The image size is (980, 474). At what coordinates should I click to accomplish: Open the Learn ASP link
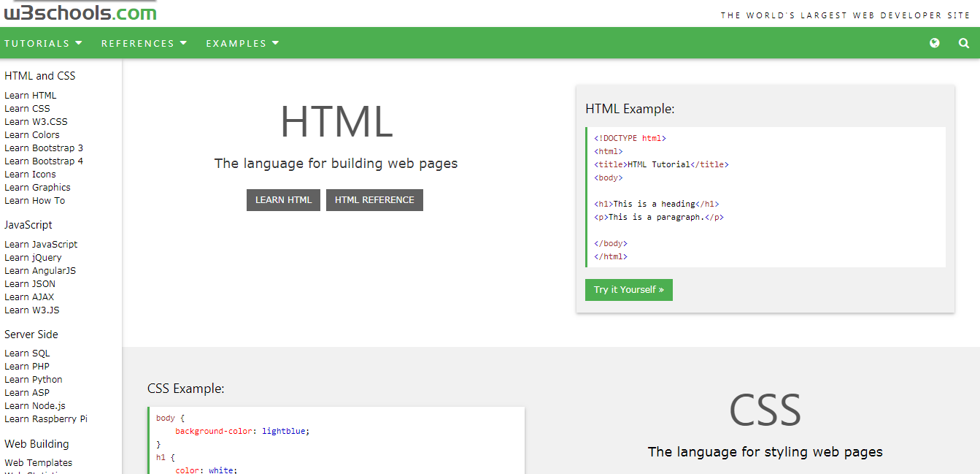coord(27,393)
